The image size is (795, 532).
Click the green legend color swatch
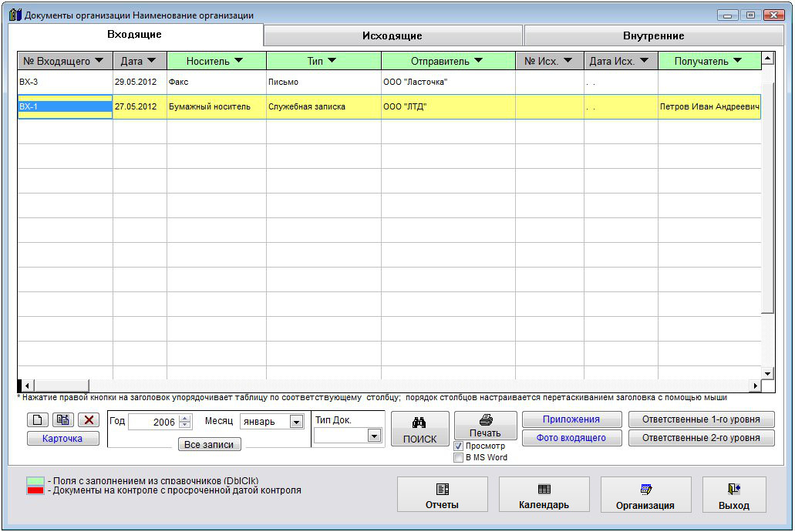click(35, 481)
